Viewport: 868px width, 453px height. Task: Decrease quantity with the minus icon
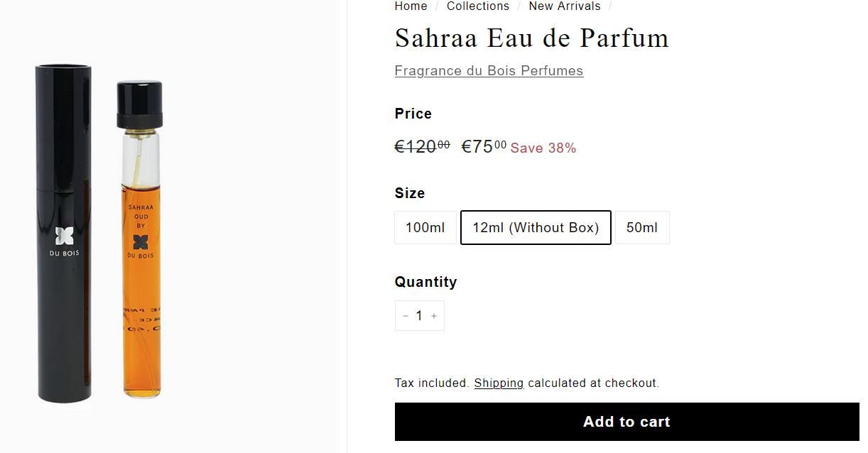coord(406,316)
